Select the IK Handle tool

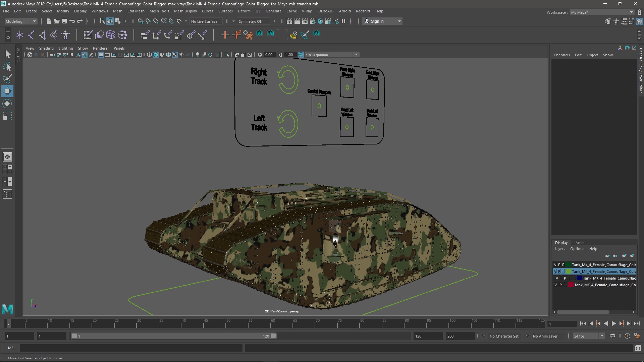tap(43, 35)
